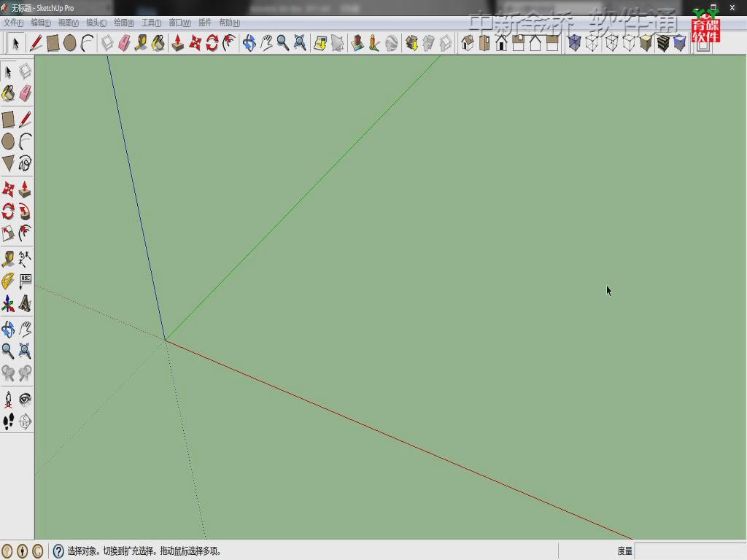Click Zoom Extents in top toolbar
The height and width of the screenshot is (560, 747).
pyautogui.click(x=300, y=43)
